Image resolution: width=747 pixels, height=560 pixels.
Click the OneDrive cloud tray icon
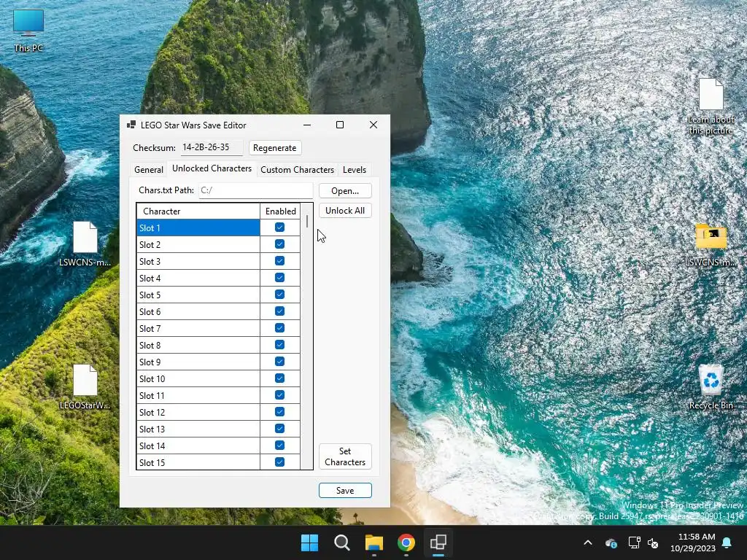(611, 542)
